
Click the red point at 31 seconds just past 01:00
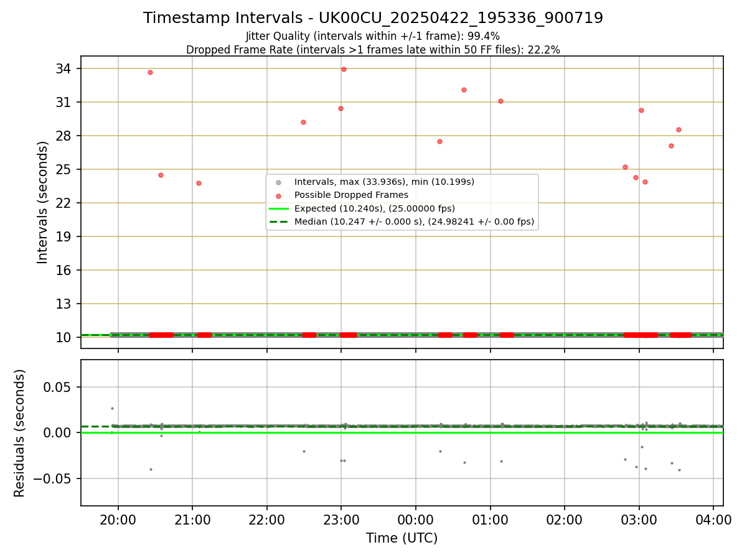coord(500,101)
